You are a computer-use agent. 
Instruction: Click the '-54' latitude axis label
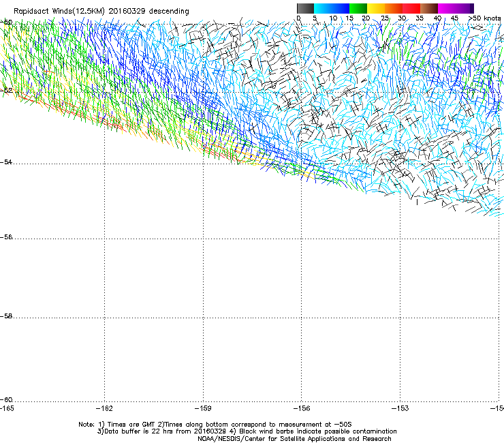(x=6, y=162)
